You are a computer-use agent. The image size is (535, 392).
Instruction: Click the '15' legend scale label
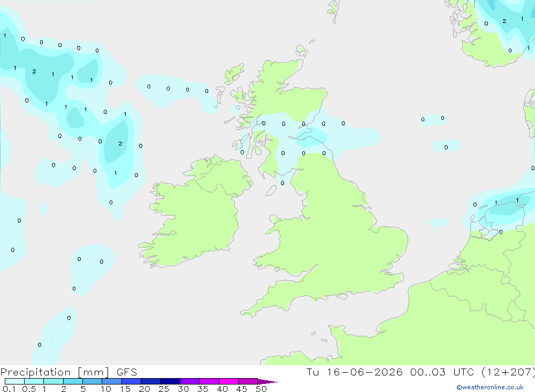(125, 389)
